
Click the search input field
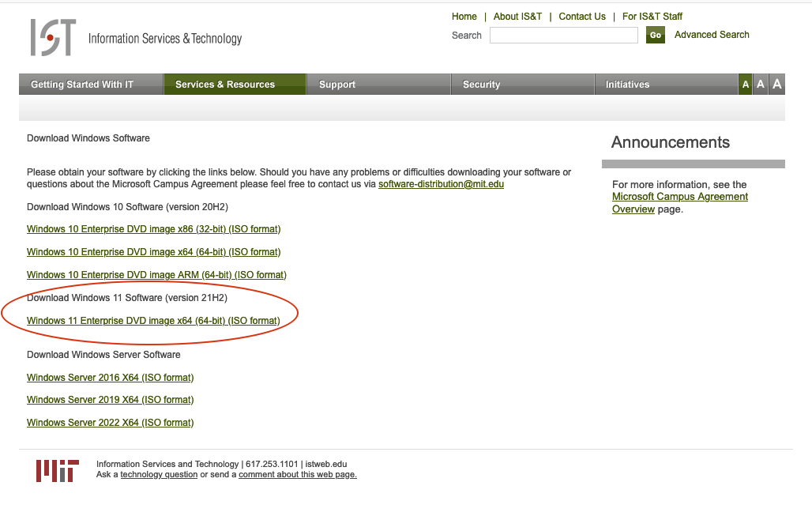coord(564,36)
